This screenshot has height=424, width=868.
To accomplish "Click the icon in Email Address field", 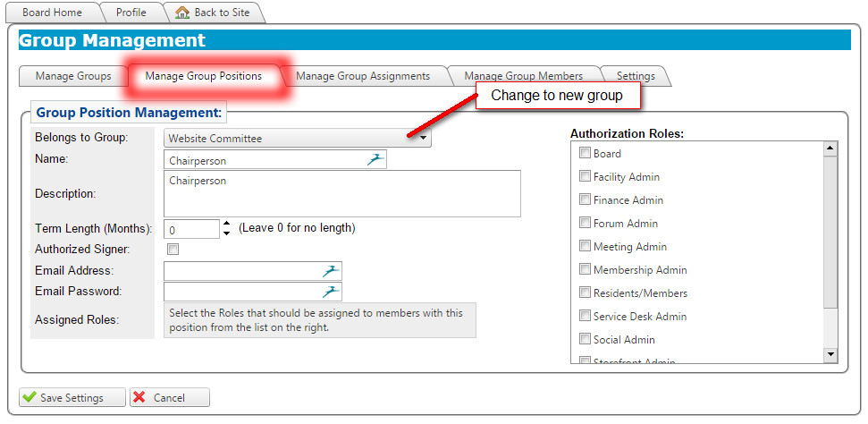I will point(331,270).
